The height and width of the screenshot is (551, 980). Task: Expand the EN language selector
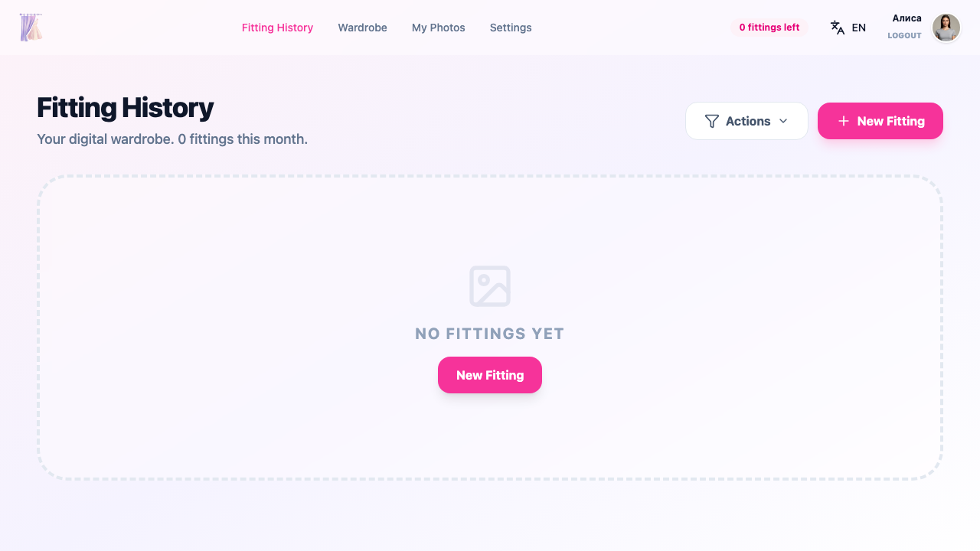click(848, 27)
